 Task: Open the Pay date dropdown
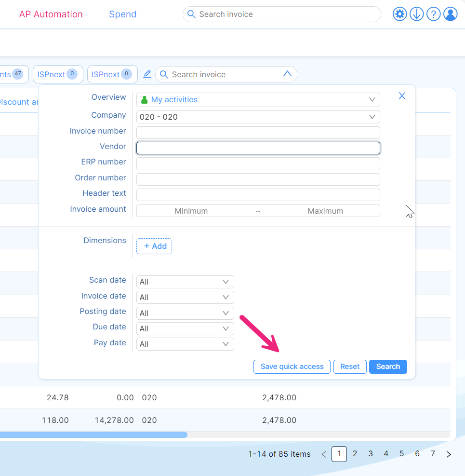click(185, 344)
